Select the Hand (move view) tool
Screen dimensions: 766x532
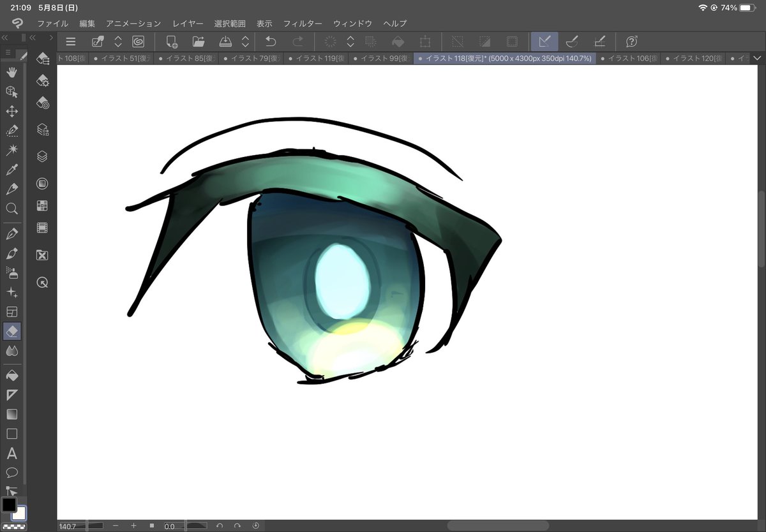pos(11,72)
